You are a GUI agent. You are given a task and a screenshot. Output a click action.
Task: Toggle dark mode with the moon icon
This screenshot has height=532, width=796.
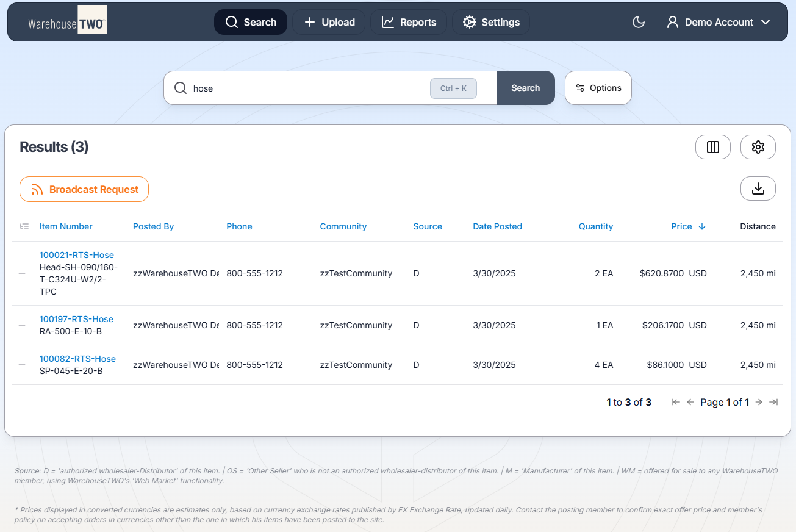click(x=639, y=22)
